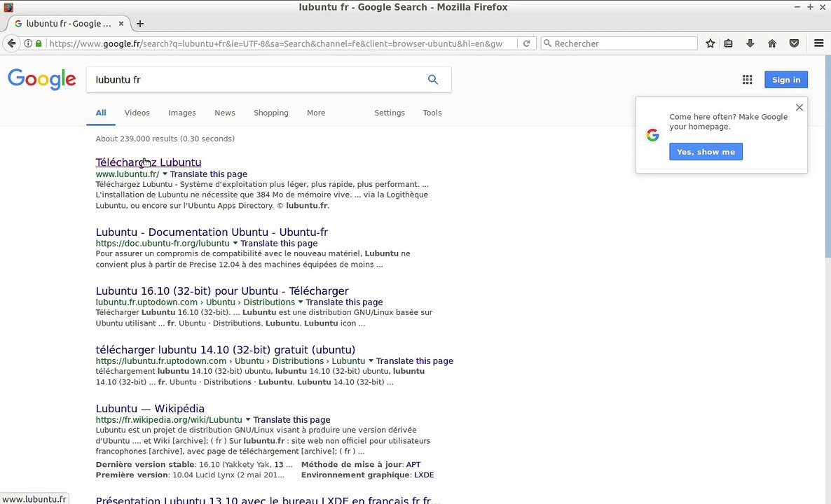Expand dropdown arrow for lubuntu 14.10 result
Screen dimensions: 831x504
tap(371, 360)
